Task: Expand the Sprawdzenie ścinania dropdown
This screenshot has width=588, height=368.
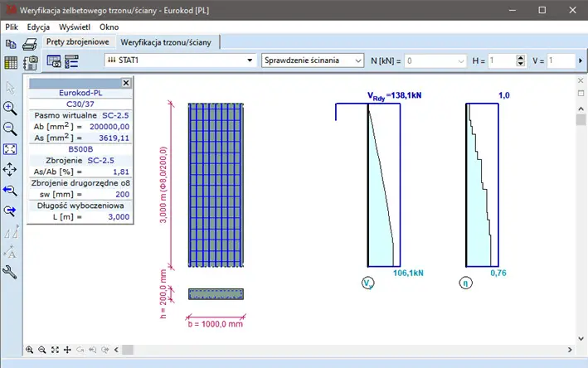Action: 357,61
